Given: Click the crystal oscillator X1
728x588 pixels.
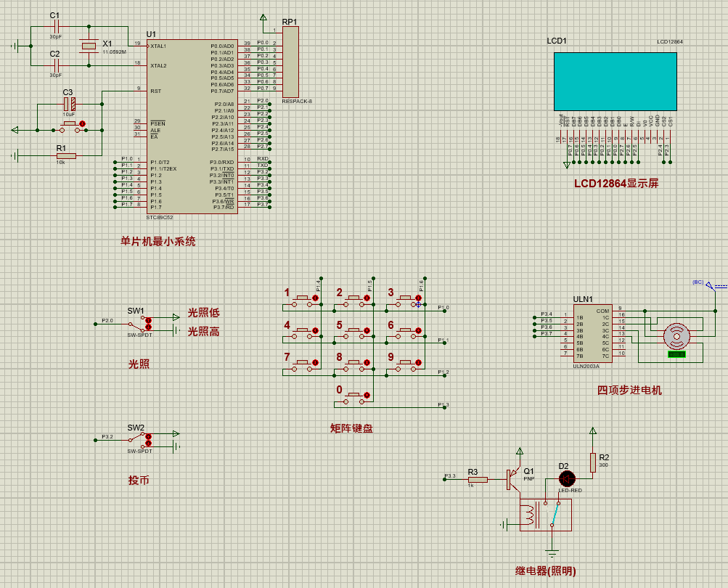Looking at the screenshot, I should click(89, 46).
